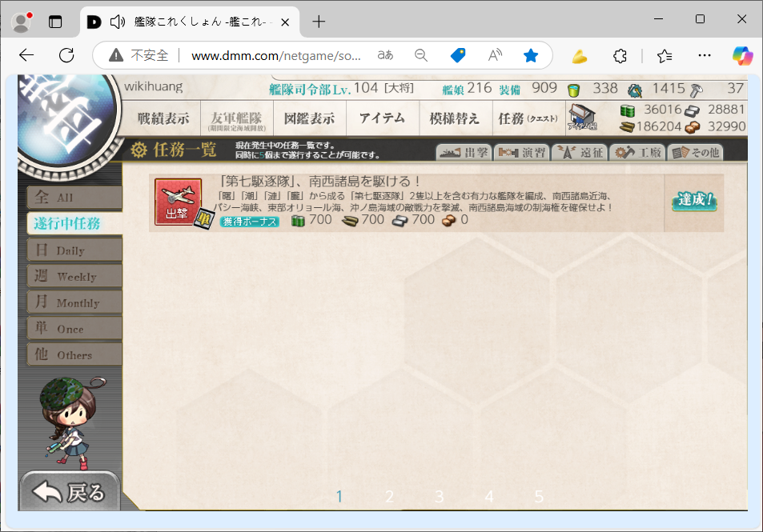
Task: Go back to previous page
Action: tap(26, 55)
